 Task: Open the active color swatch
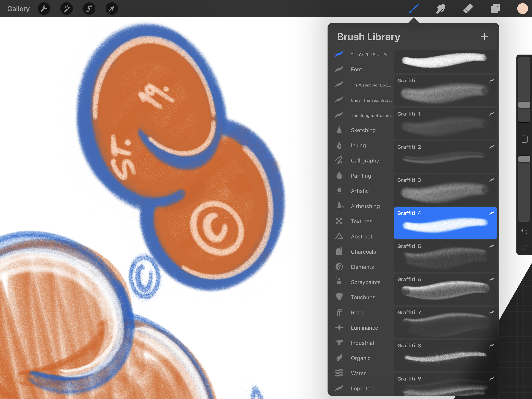(522, 9)
